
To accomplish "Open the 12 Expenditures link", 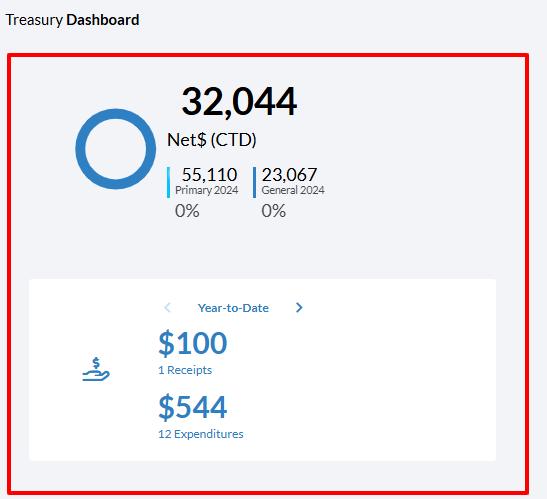I will tap(201, 434).
